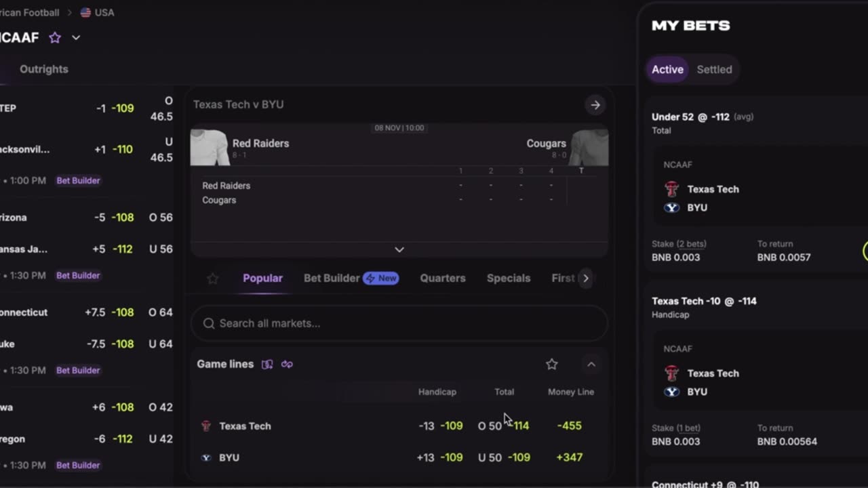
Task: Select U 42 total in sidebar
Action: (161, 439)
